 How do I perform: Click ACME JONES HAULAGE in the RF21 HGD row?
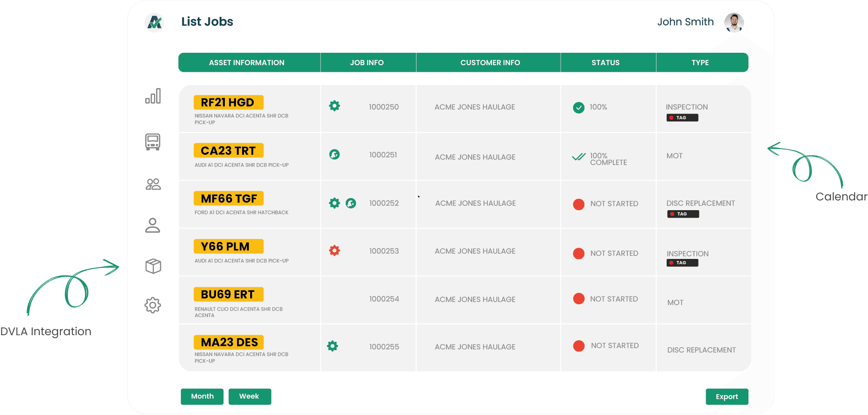click(475, 107)
